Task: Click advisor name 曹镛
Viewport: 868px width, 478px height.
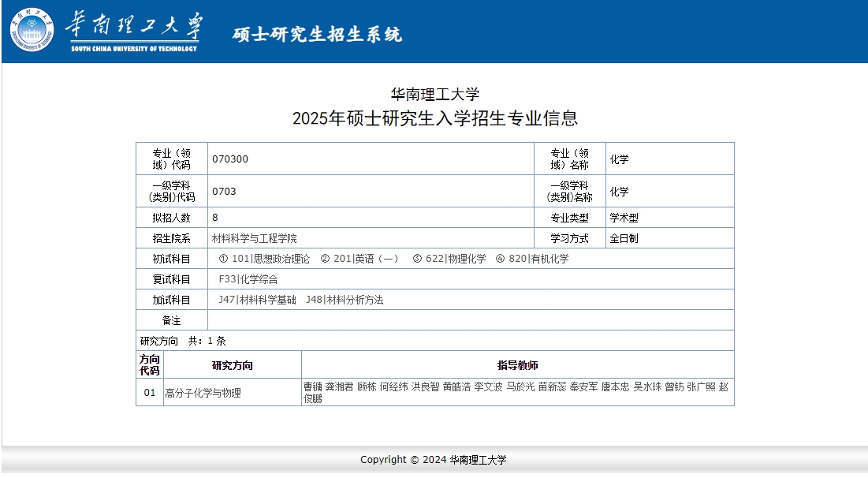Action: [x=313, y=387]
